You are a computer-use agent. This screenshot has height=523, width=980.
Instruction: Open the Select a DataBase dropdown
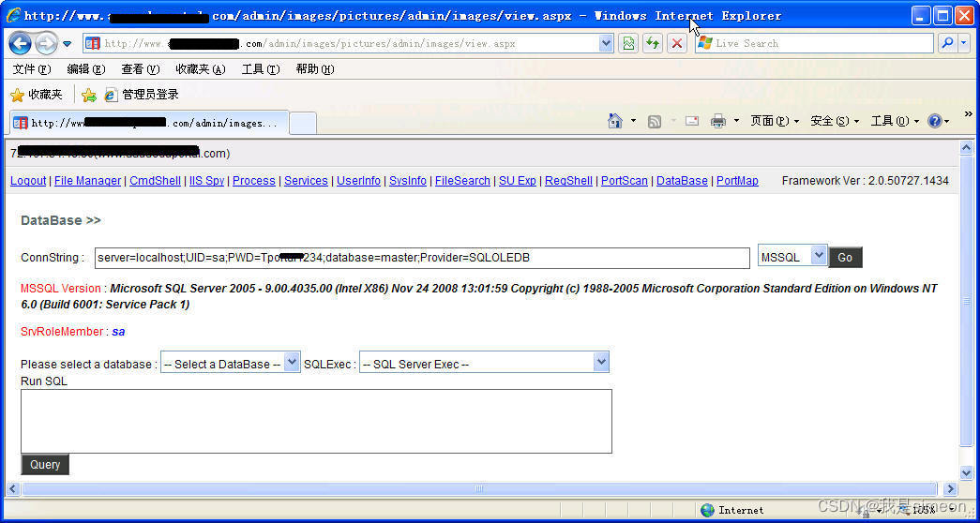(x=231, y=364)
